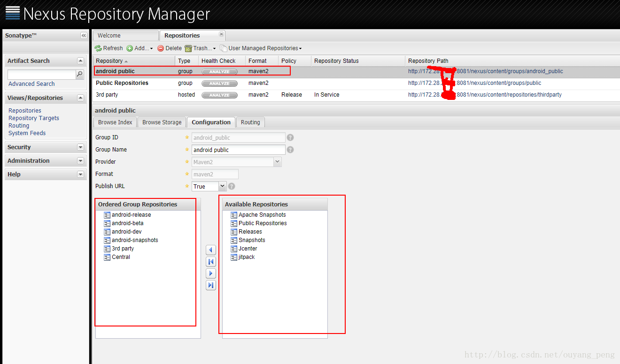Show help for Group ID field

290,137
